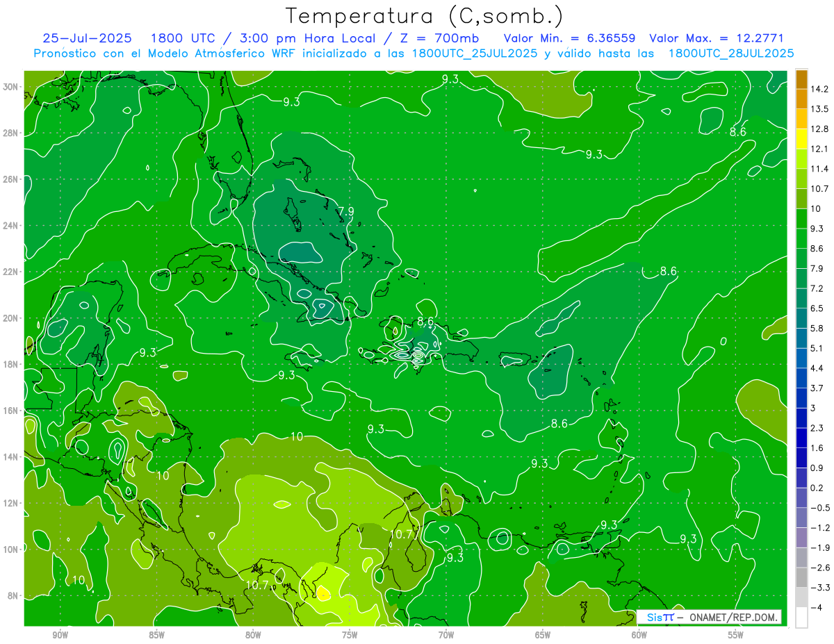Click the "-4" legend value
Image resolution: width=834 pixels, height=644 pixels.
coord(815,607)
